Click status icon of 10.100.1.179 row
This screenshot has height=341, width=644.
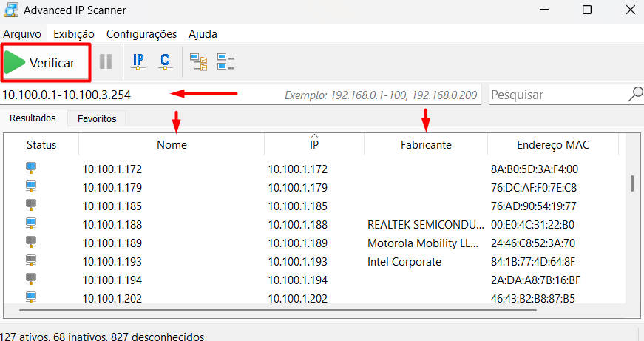click(31, 186)
